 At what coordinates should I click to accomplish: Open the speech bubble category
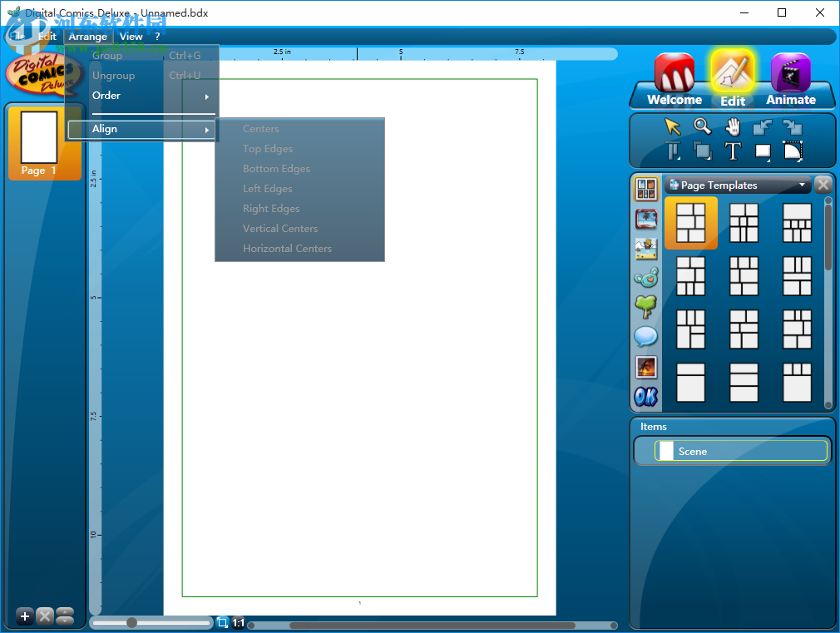tap(646, 337)
